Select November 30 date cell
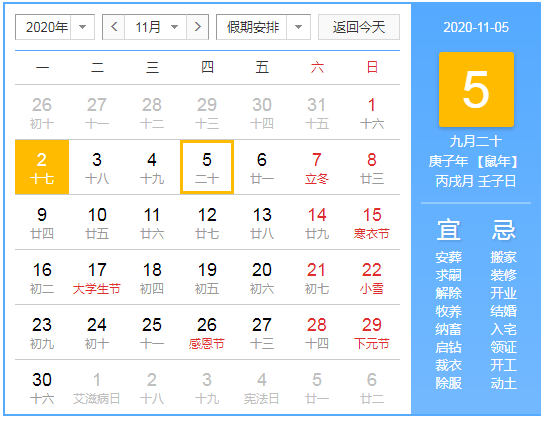 (42, 387)
